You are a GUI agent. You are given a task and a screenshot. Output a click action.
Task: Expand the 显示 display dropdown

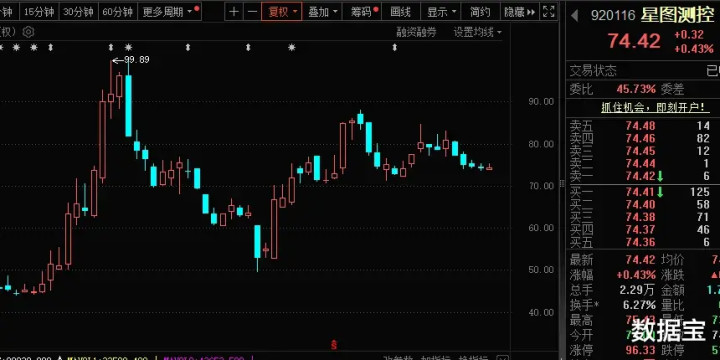[441, 12]
